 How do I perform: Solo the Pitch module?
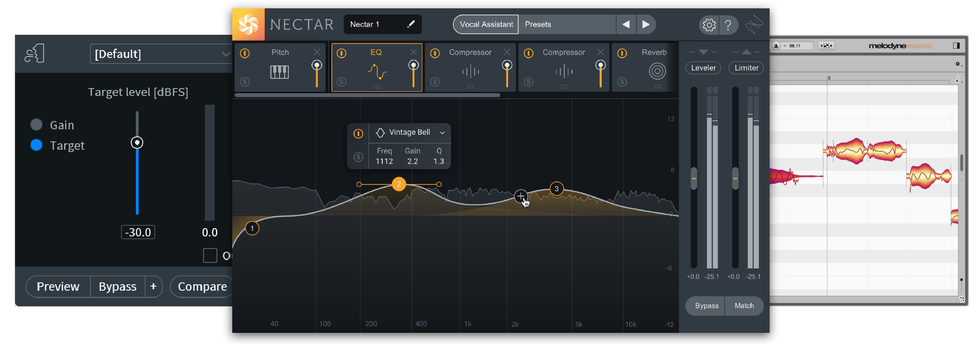(245, 82)
